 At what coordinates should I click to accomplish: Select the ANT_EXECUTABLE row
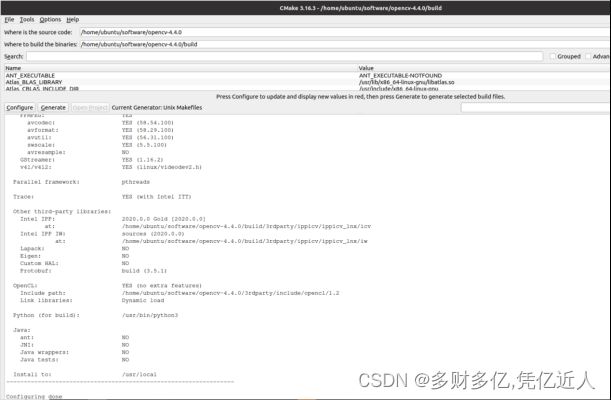(307, 76)
